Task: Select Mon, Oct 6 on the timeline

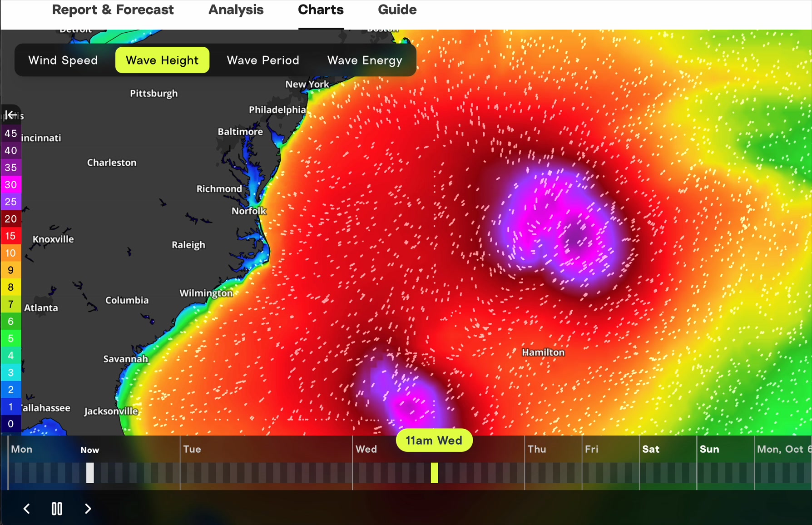Action: pyautogui.click(x=784, y=449)
